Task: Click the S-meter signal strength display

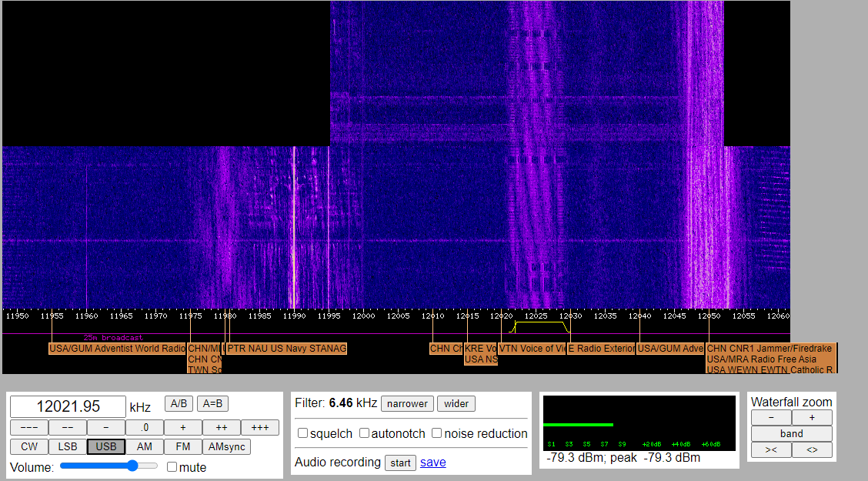Action: tap(639, 423)
